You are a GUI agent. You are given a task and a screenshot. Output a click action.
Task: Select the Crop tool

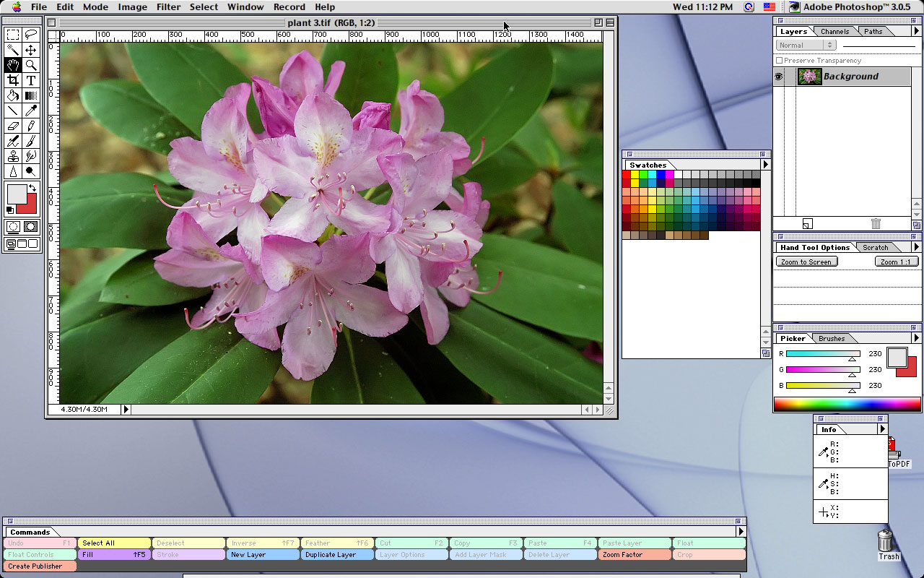tap(13, 80)
